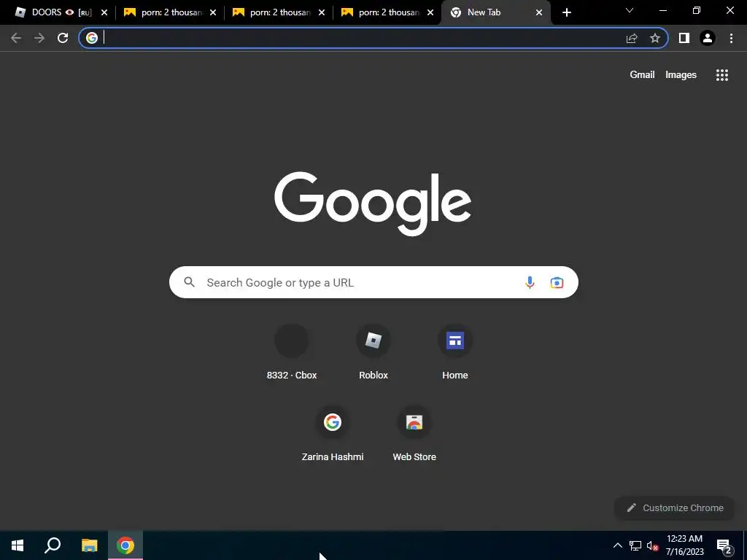Open the 8332 · Cbox shortcut

click(x=292, y=354)
